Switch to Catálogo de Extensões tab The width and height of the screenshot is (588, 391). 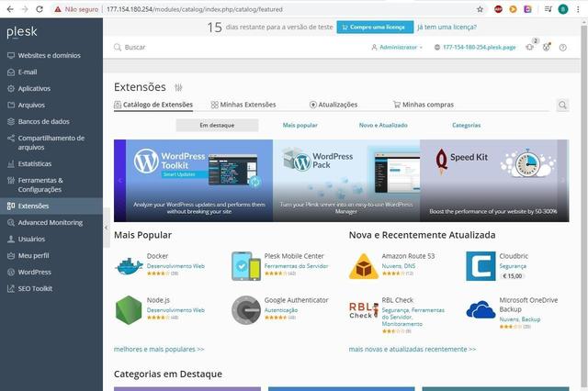tap(153, 105)
